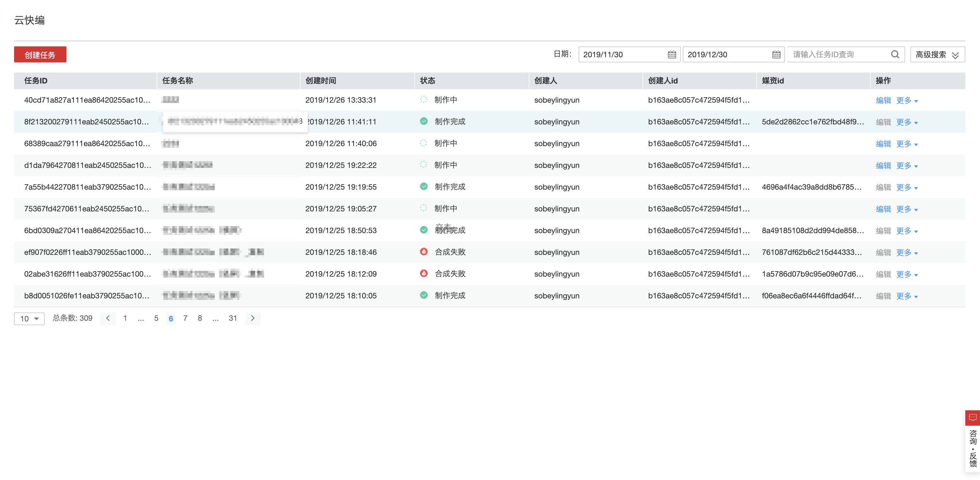This screenshot has height=480, width=980.
Task: Click 编辑 for task d1da79642708
Action: click(x=883, y=165)
